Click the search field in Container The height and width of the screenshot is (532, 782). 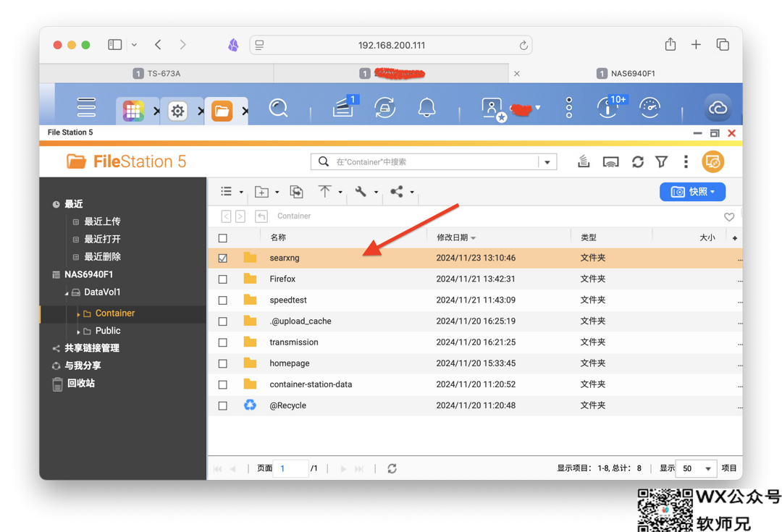coord(434,162)
